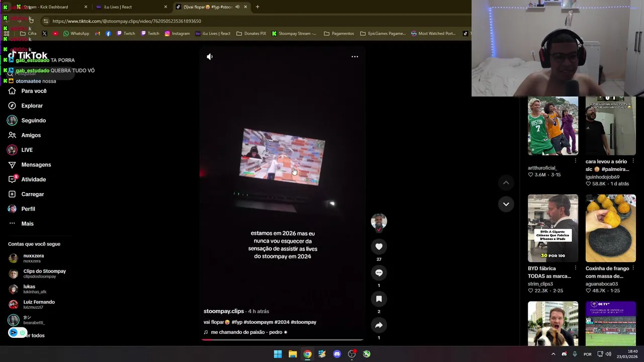Viewport: 644px width, 362px height.
Task: Open the Windows Start menu
Action: (278, 354)
